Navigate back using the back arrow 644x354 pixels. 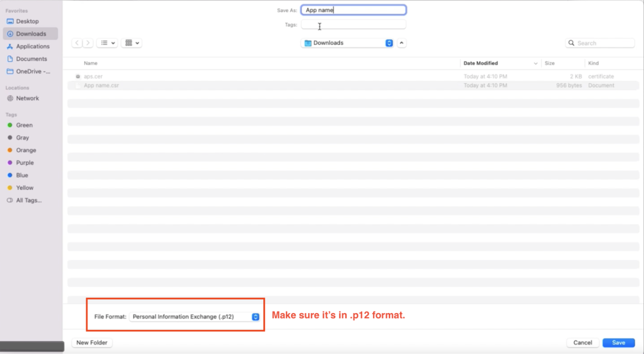pyautogui.click(x=77, y=42)
